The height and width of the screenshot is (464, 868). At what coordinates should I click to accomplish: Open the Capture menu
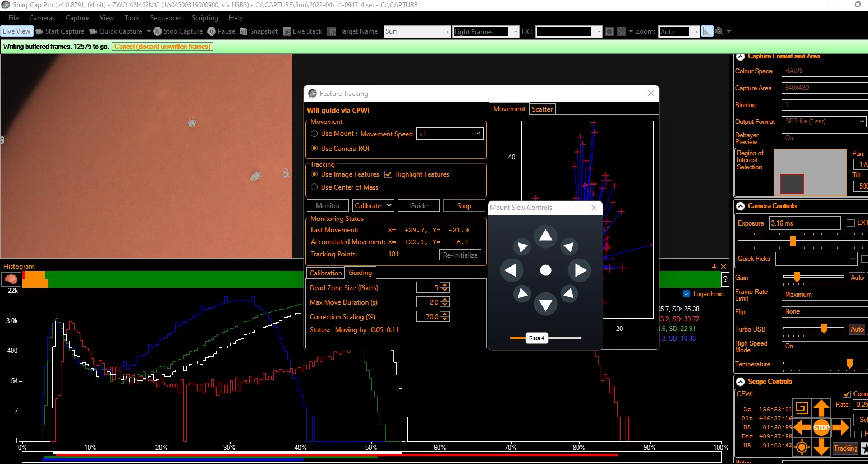[x=77, y=18]
